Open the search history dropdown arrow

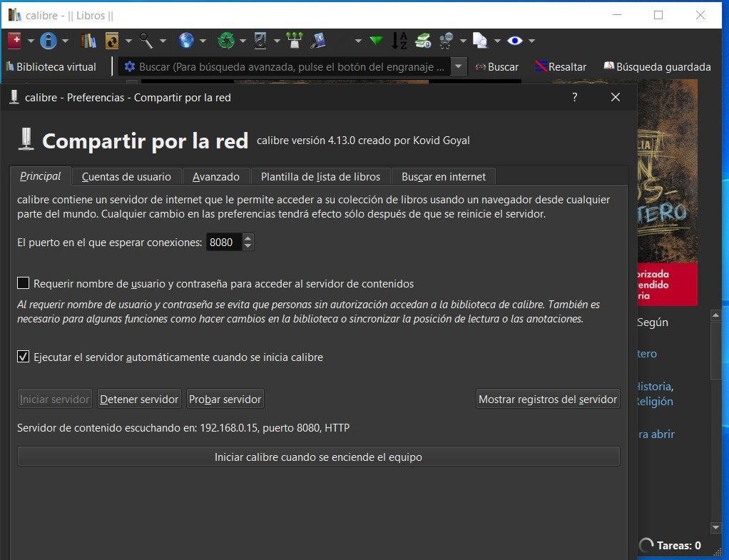point(459,66)
